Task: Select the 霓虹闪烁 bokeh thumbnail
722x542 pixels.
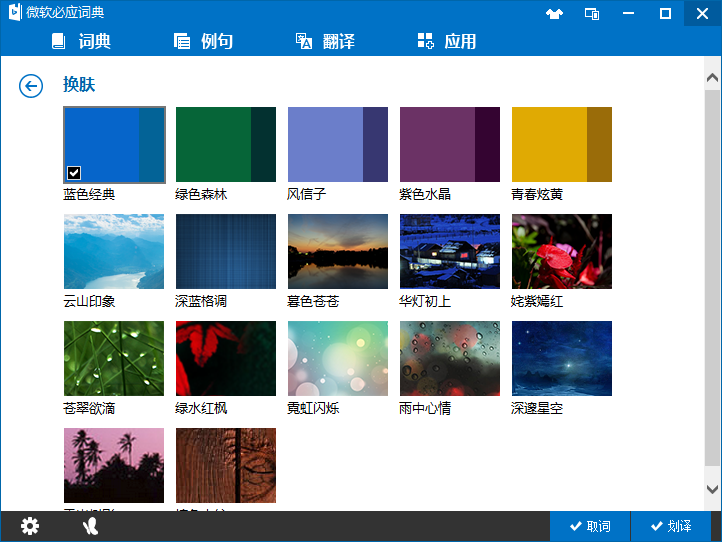Action: (x=338, y=358)
